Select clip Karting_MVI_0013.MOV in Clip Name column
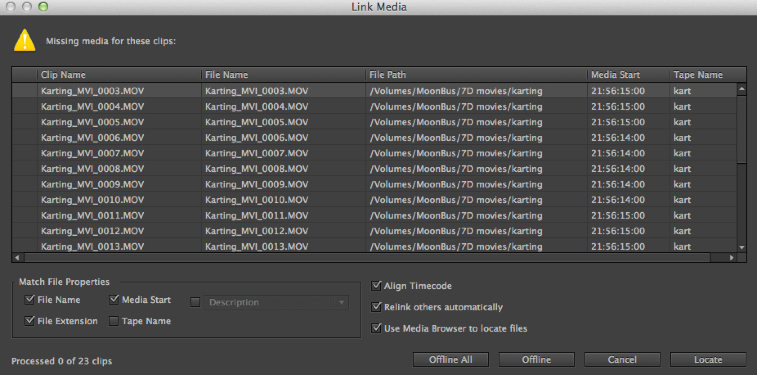The height and width of the screenshot is (375, 757). (x=92, y=246)
